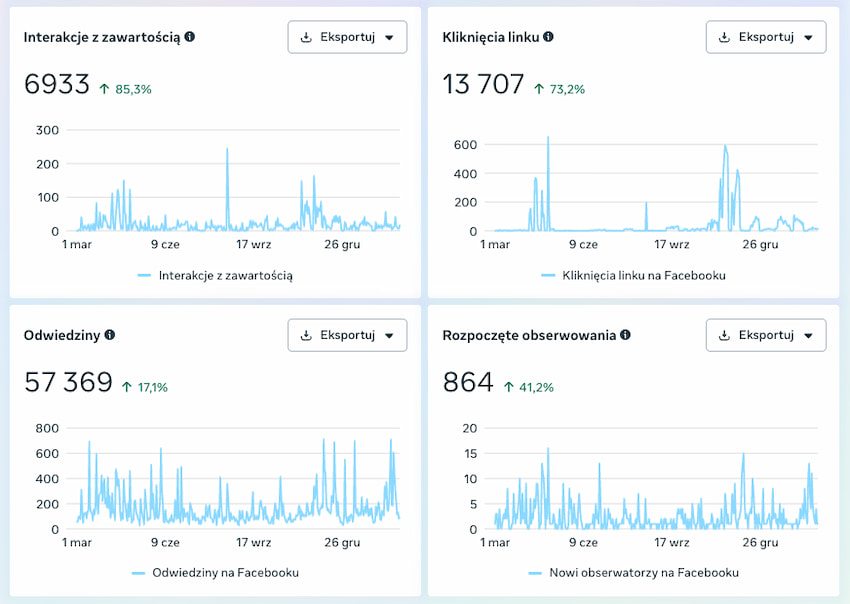The width and height of the screenshot is (850, 604).
Task: Open export dropdown arrow for Rozpoczęte obserwowania
Action: click(807, 335)
